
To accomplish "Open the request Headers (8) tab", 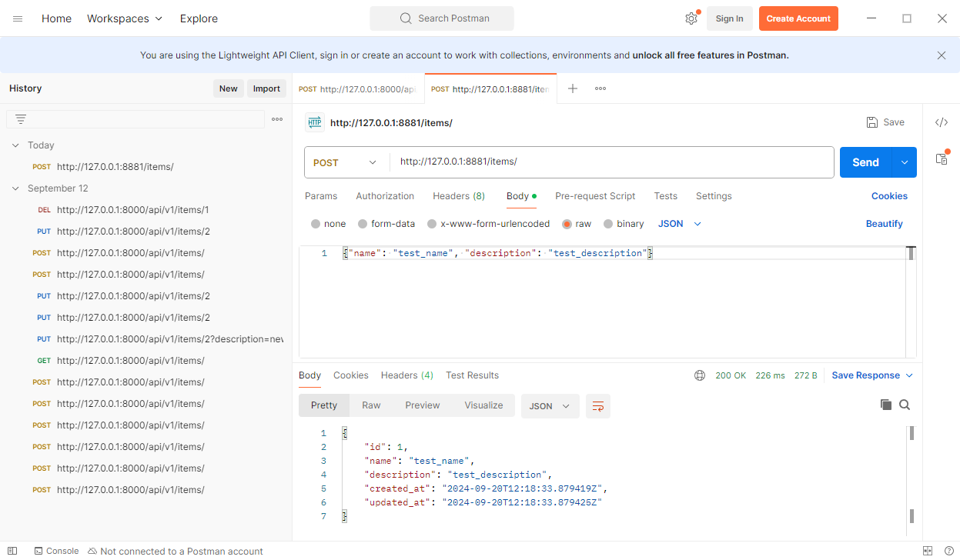I will [459, 196].
